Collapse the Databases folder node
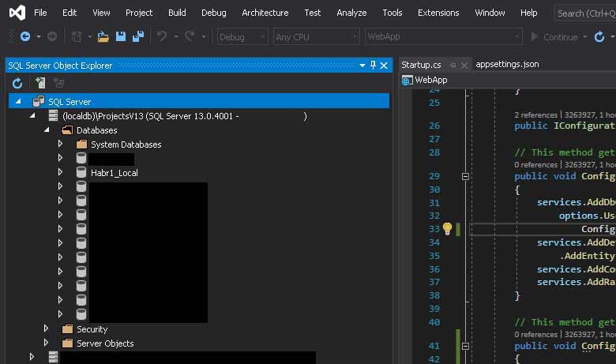The width and height of the screenshot is (616, 364). tap(47, 129)
